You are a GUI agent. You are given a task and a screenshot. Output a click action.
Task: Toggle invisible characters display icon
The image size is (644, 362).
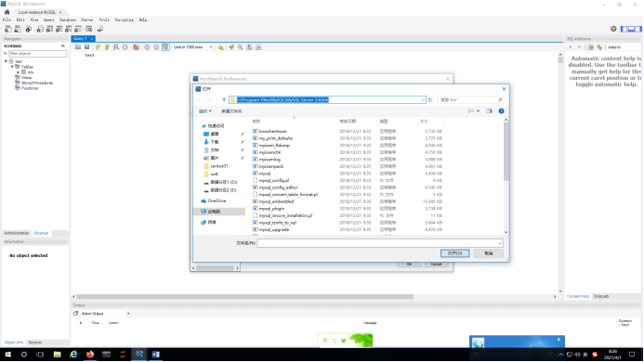coord(249,47)
